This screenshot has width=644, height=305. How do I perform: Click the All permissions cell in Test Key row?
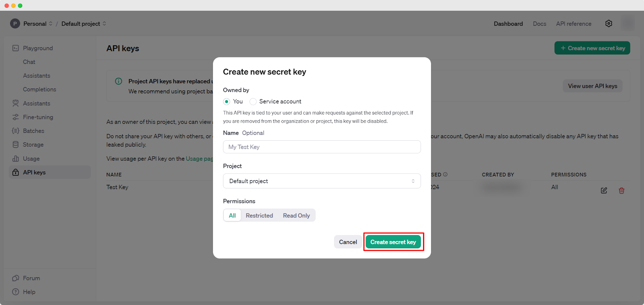(x=555, y=187)
